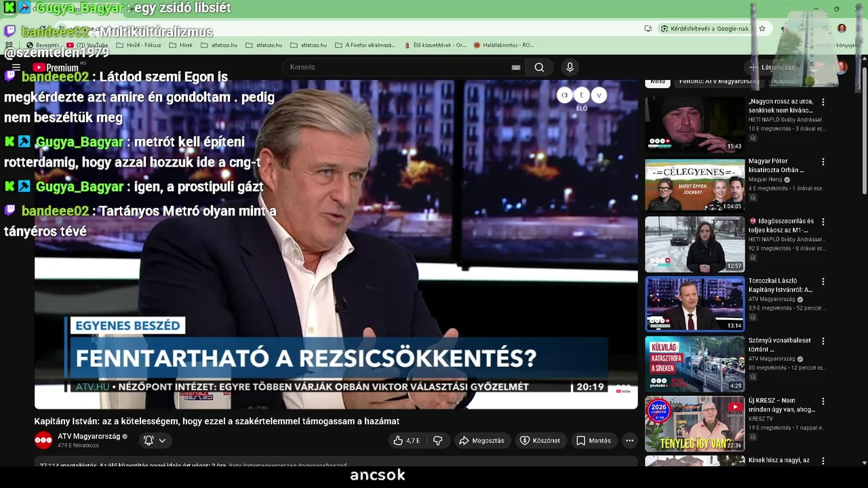This screenshot has width=868, height=488.
Task: Save video with the Mentés button
Action: tap(593, 441)
